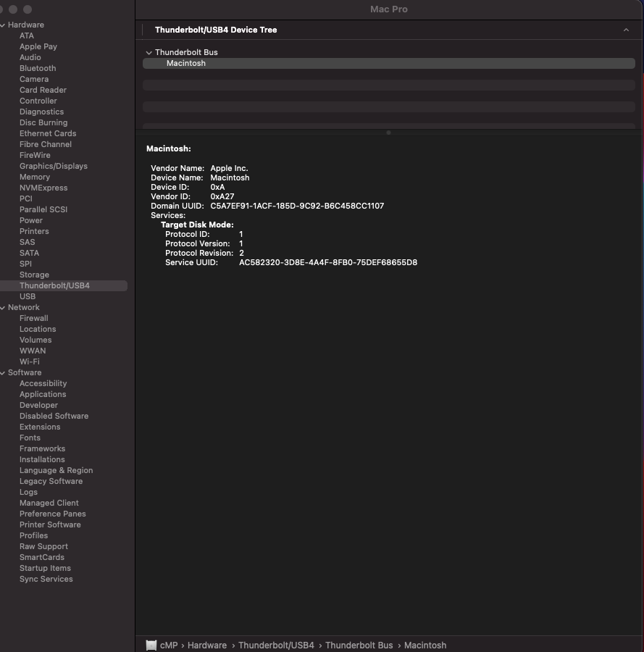Open Disc Burning entry

point(43,122)
